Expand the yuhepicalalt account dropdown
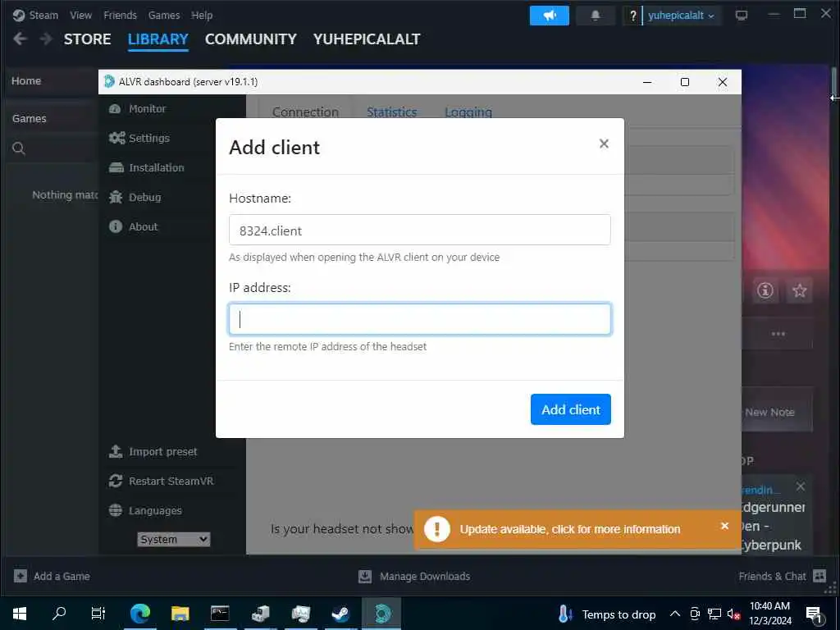 pyautogui.click(x=681, y=16)
